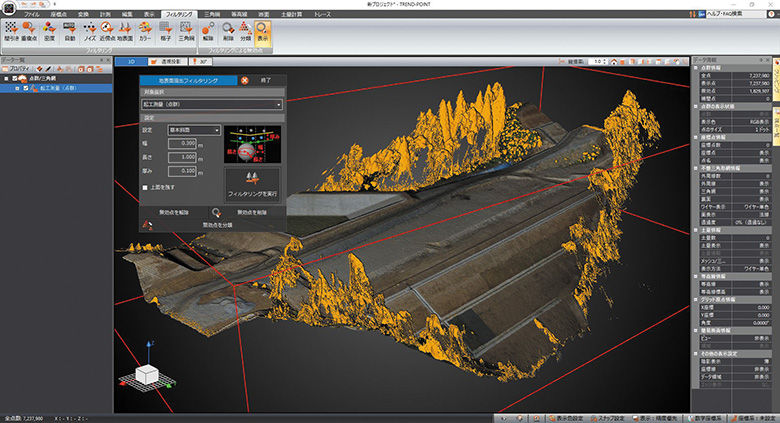Click the スナップ設定 status bar button
The width and height of the screenshot is (780, 423).
click(x=608, y=419)
